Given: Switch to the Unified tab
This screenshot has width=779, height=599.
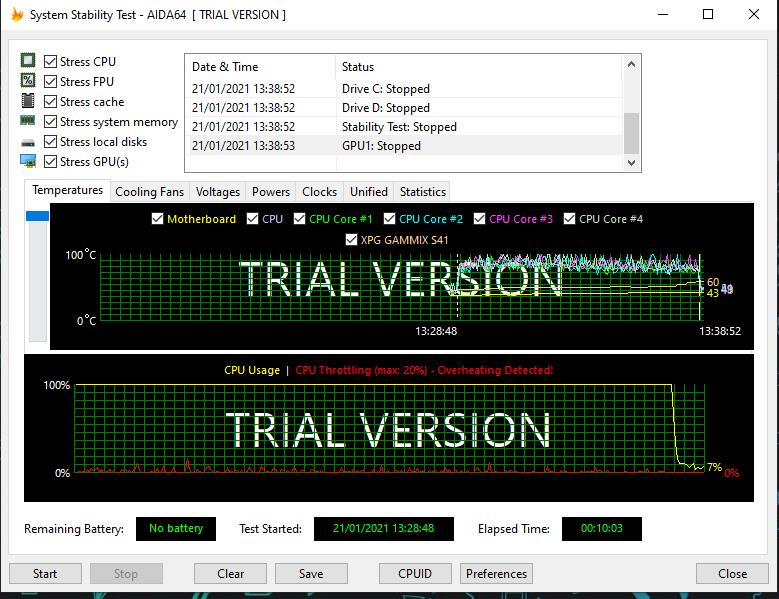Looking at the screenshot, I should [369, 192].
